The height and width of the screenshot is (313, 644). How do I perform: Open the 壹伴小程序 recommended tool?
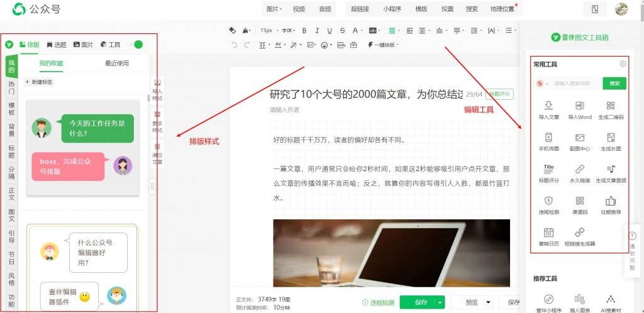548,304
